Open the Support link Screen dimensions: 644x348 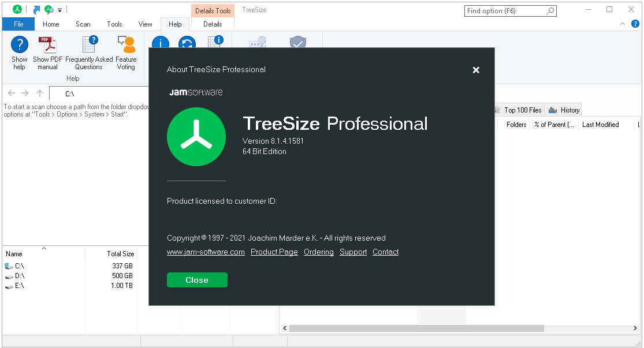[x=353, y=252]
